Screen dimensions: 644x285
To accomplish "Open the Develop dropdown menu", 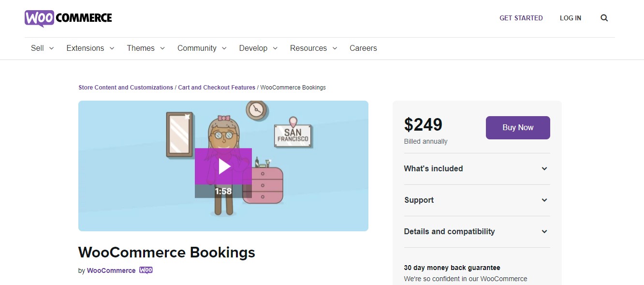I will tap(258, 48).
